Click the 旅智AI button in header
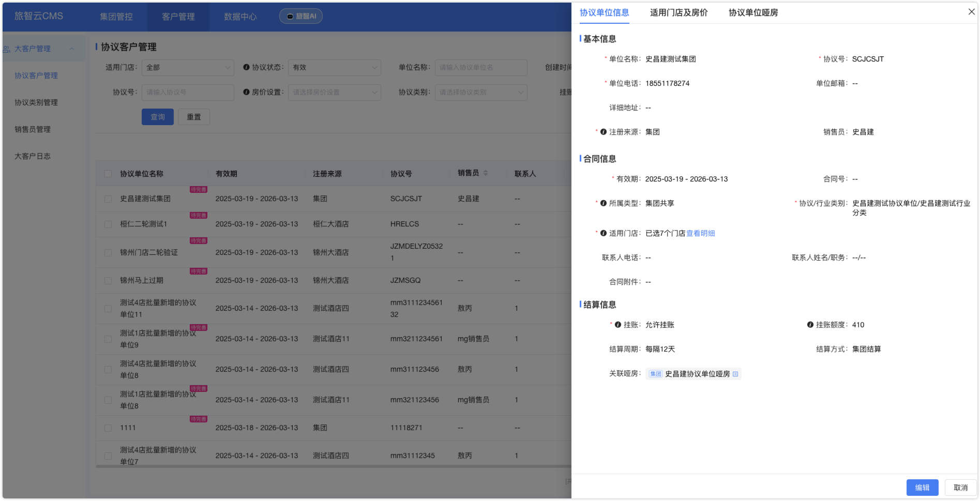 (x=301, y=17)
